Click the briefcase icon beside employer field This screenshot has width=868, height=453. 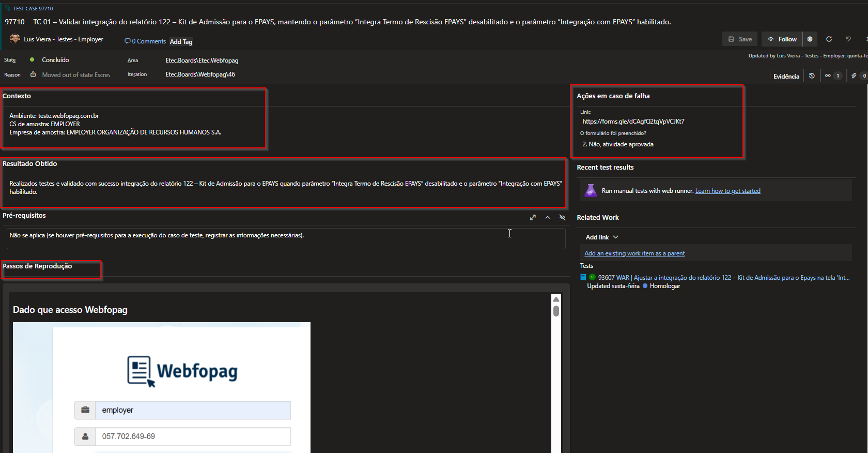[x=85, y=410]
